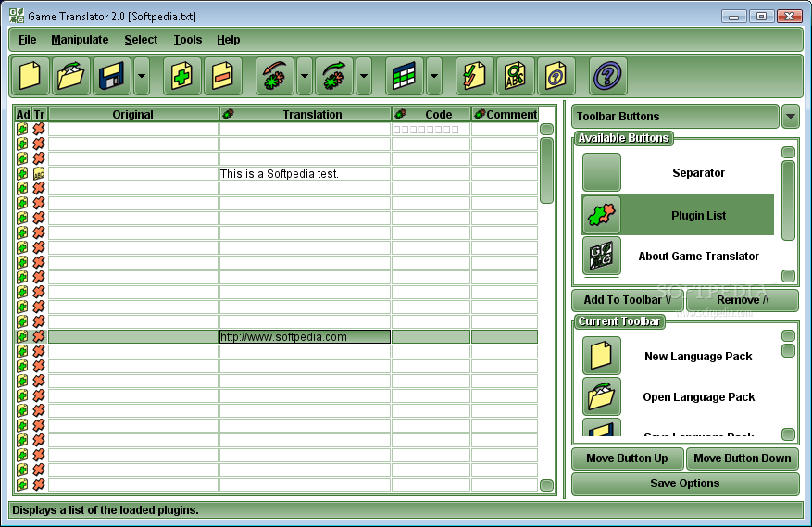Open the Help menu
The width and height of the screenshot is (812, 527).
click(x=229, y=40)
